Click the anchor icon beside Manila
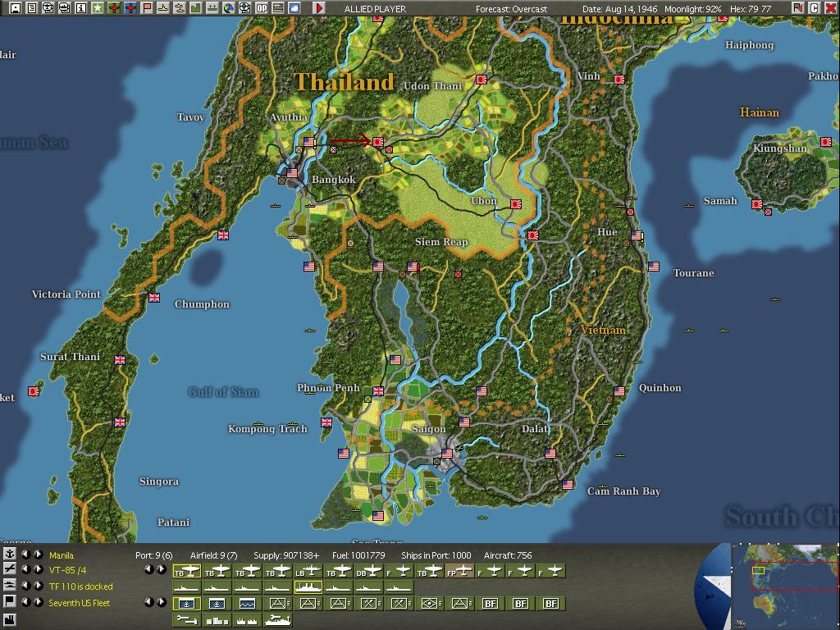The width and height of the screenshot is (840, 630). (10, 554)
